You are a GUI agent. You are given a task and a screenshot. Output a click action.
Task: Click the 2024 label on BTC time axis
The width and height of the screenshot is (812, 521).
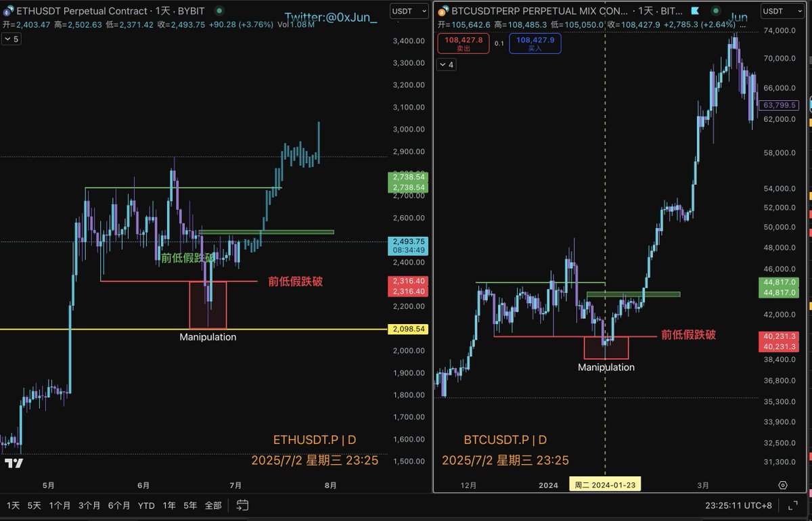click(x=549, y=485)
